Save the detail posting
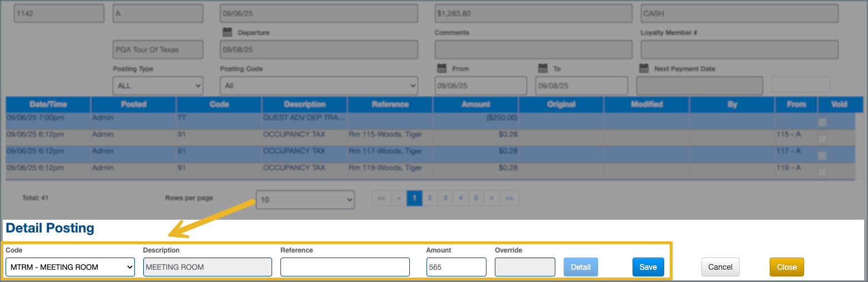The width and height of the screenshot is (868, 282). pos(648,267)
